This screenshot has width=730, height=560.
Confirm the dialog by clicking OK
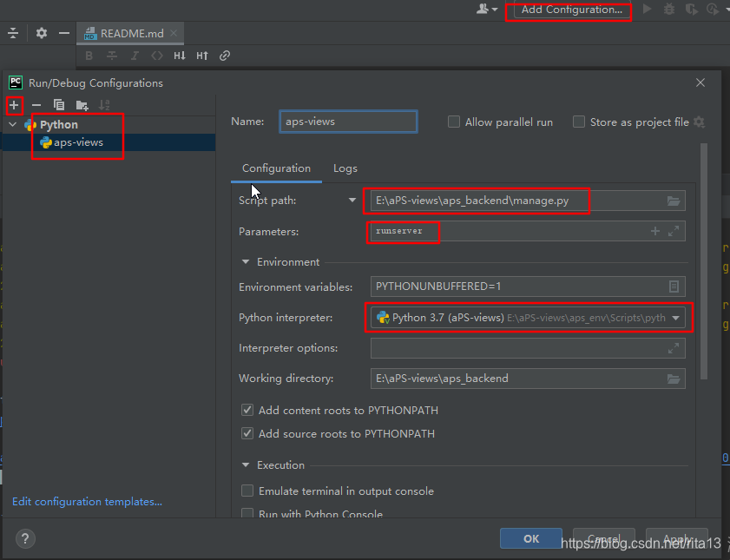tap(530, 538)
